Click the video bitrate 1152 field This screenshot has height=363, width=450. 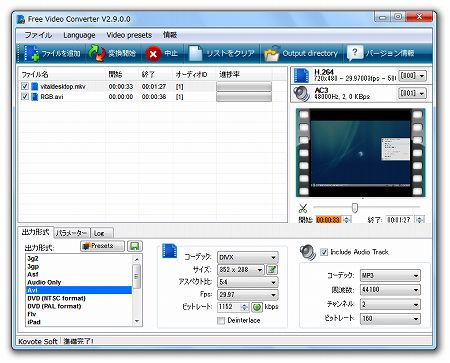[229, 307]
